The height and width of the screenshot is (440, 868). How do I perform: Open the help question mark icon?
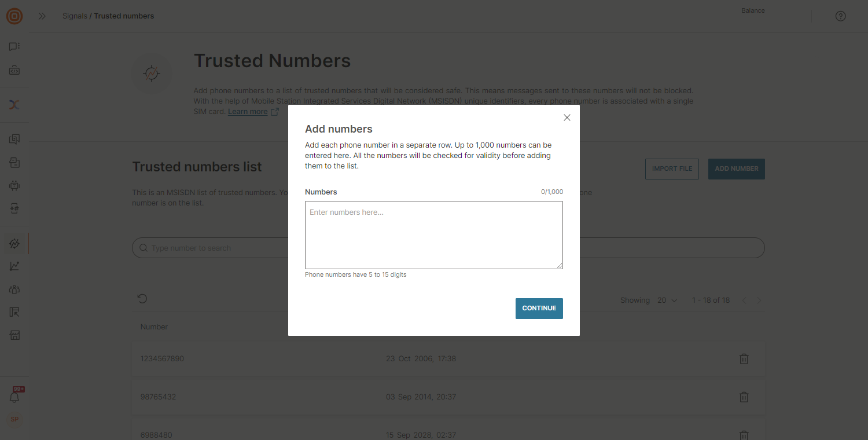coord(840,16)
